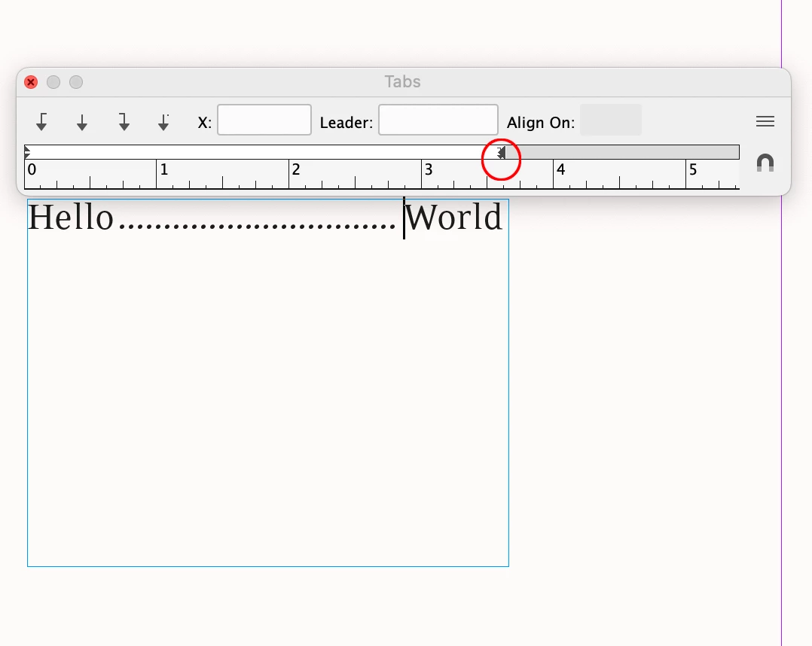Click the Leader character input field
The image size is (812, 646).
438,120
